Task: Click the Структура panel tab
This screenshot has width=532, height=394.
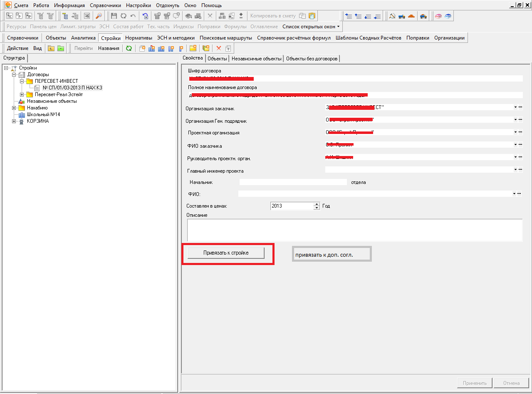Action: coord(14,58)
